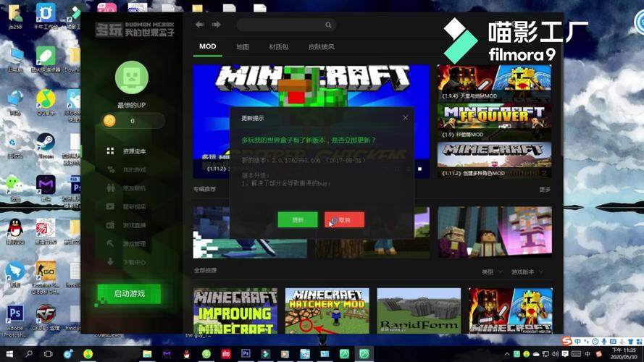Viewport: 644px width, 362px height.
Task: Click the magnifier search icon
Action: (x=328, y=25)
